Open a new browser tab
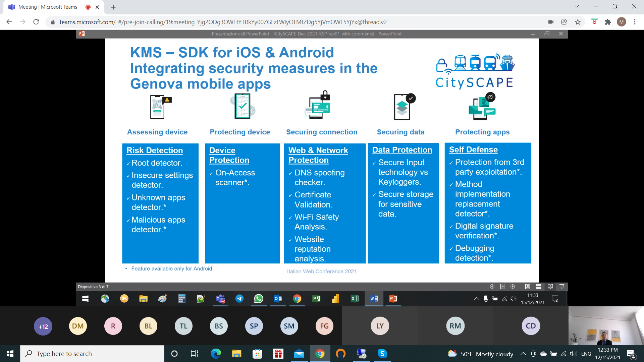644x362 pixels. (x=113, y=7)
